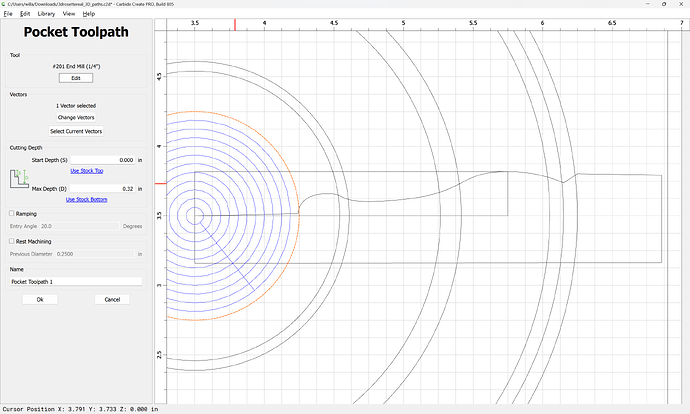
Task: Click the Change Vectors button
Action: click(x=76, y=117)
